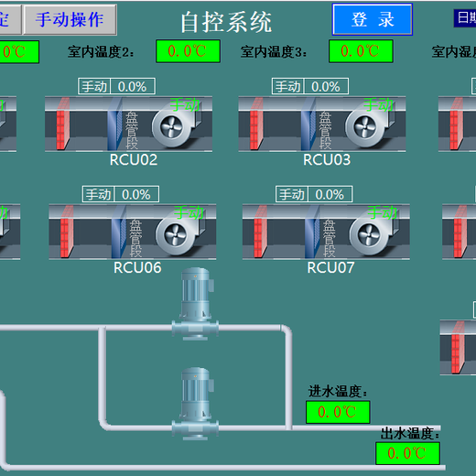The image size is (476, 476).
Task: Click the RCU03 unit label
Action: (327, 159)
